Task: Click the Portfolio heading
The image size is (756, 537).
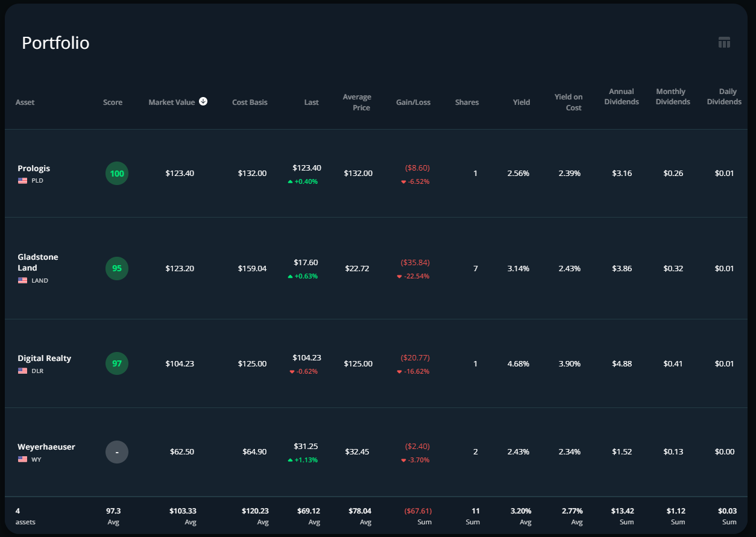Action: tap(55, 43)
